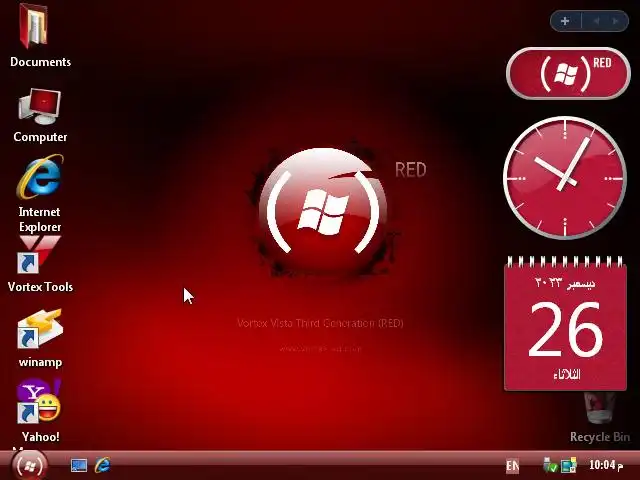This screenshot has width=640, height=480.
Task: Open the Start menu orb
Action: pyautogui.click(x=29, y=465)
